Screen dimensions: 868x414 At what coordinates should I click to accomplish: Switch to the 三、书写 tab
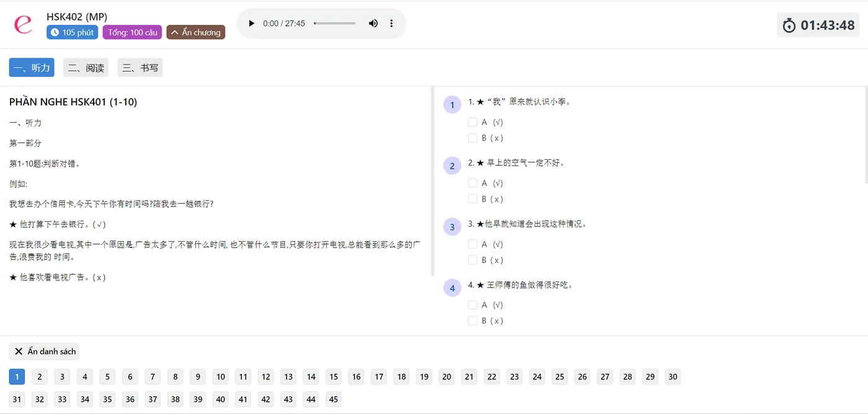point(140,68)
